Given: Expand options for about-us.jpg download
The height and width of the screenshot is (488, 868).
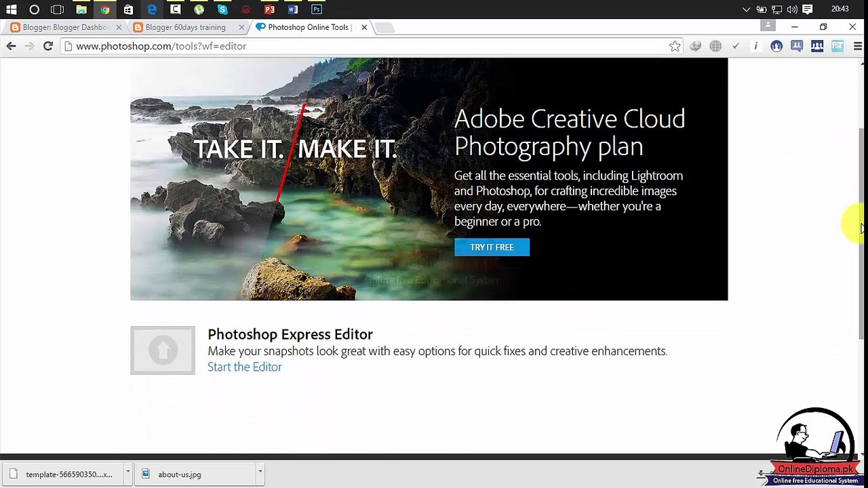Looking at the screenshot, I should pyautogui.click(x=260, y=474).
